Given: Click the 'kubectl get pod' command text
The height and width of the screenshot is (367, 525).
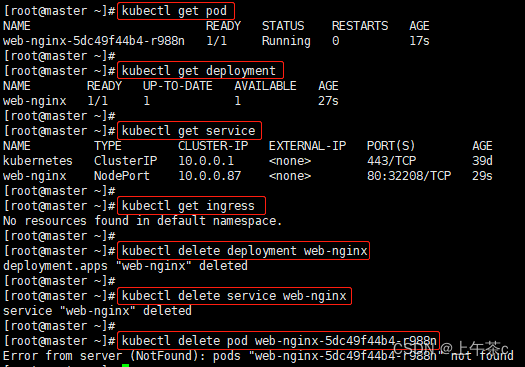Looking at the screenshot, I should 174,11.
